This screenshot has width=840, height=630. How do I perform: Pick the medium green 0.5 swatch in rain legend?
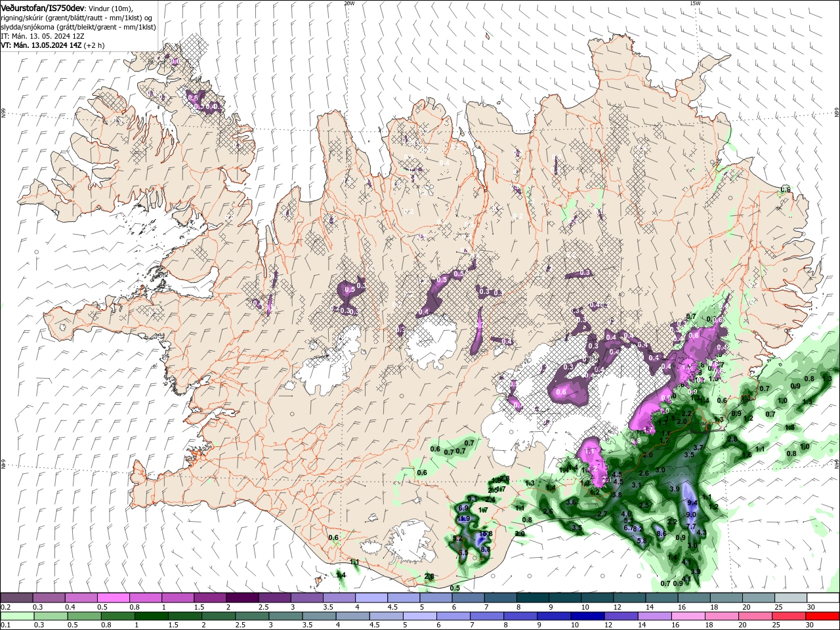84,616
